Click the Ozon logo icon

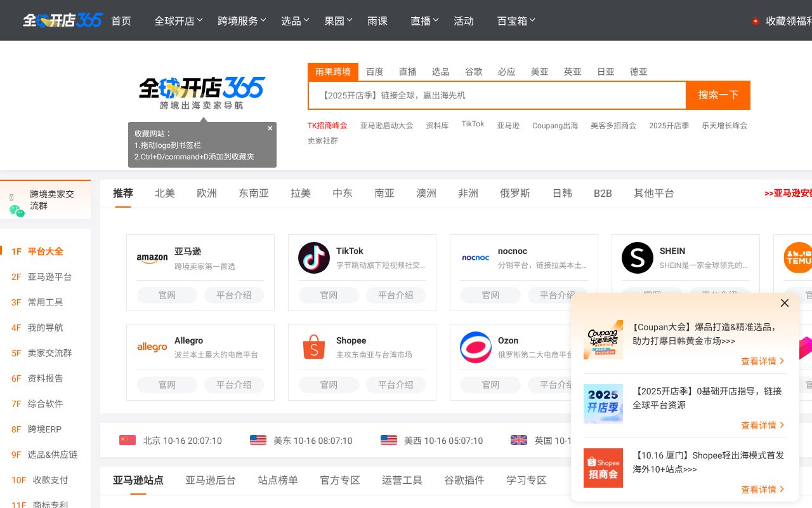tap(476, 347)
